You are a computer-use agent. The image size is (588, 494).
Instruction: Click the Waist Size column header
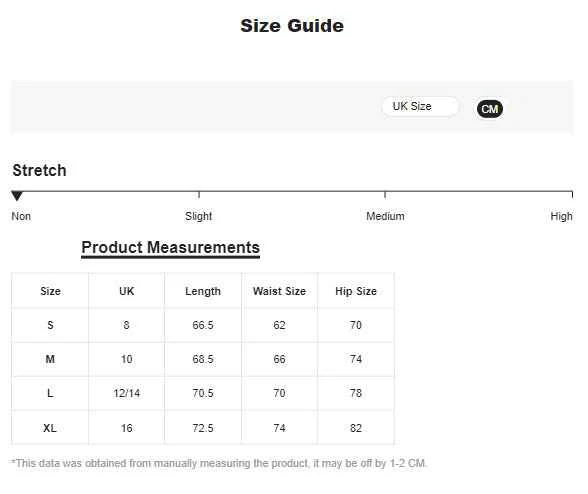click(279, 291)
